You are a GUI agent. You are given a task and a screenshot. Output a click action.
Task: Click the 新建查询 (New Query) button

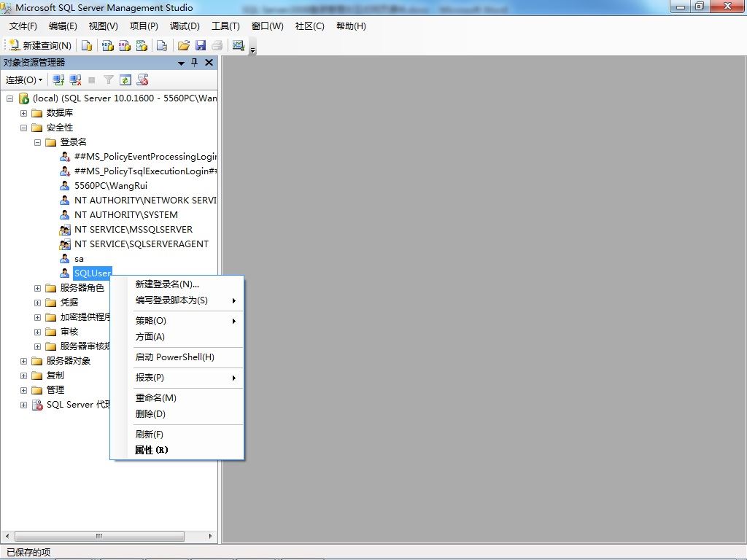(x=41, y=45)
